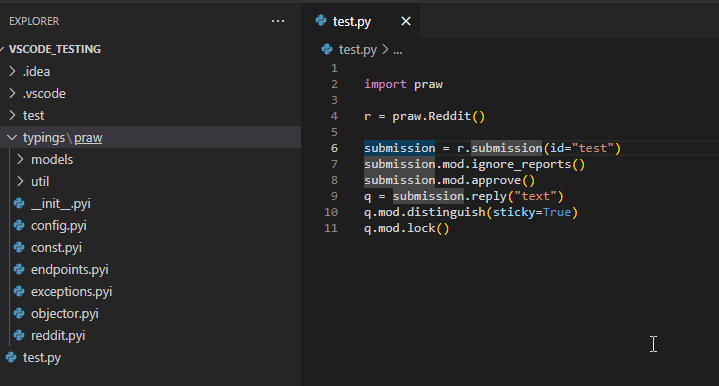Screen dimensions: 719x386
Task: Click the EXPLORER panel title
Action: (x=34, y=22)
